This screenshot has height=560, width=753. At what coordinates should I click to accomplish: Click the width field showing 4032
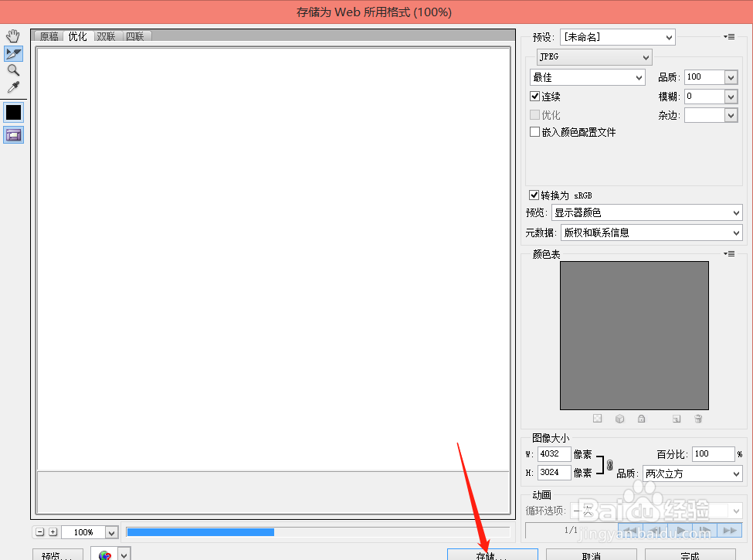pos(554,454)
